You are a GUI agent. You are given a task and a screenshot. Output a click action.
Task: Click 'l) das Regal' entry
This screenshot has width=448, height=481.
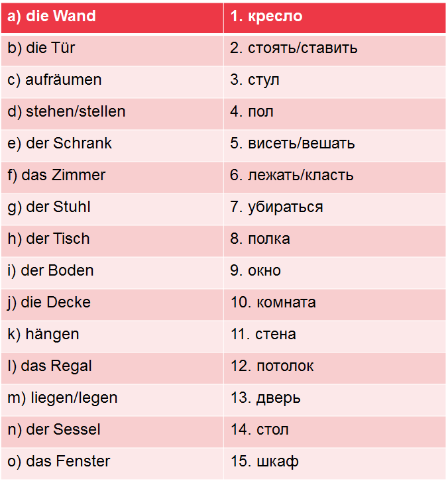click(x=111, y=366)
